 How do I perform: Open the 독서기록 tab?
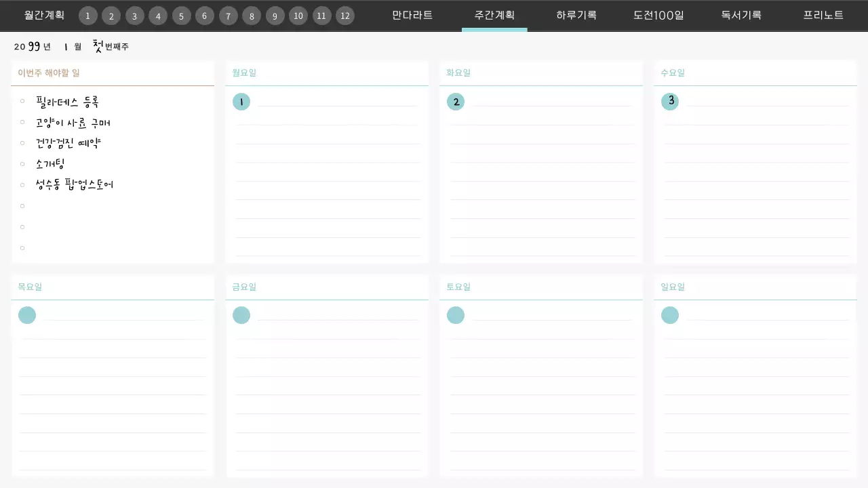tap(741, 15)
